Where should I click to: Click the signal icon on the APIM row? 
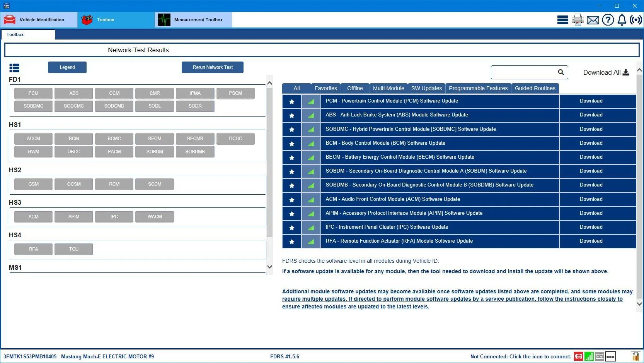311,214
